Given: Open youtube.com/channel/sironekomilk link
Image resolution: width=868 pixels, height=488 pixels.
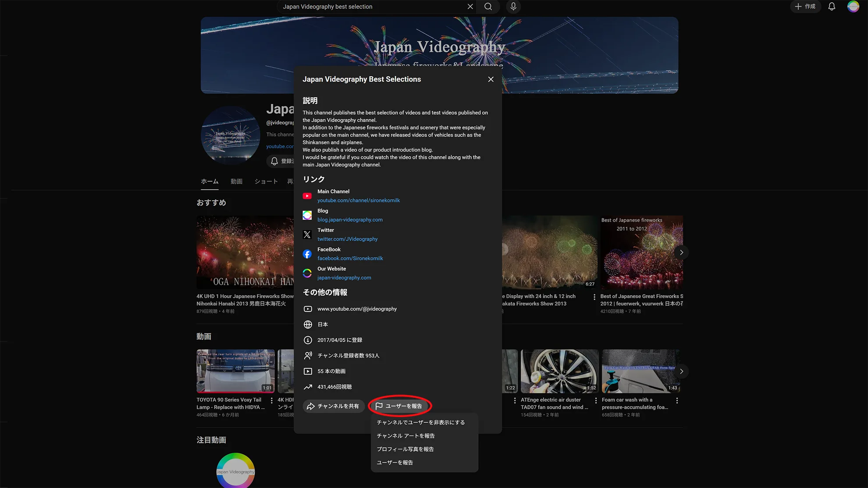Looking at the screenshot, I should 359,200.
